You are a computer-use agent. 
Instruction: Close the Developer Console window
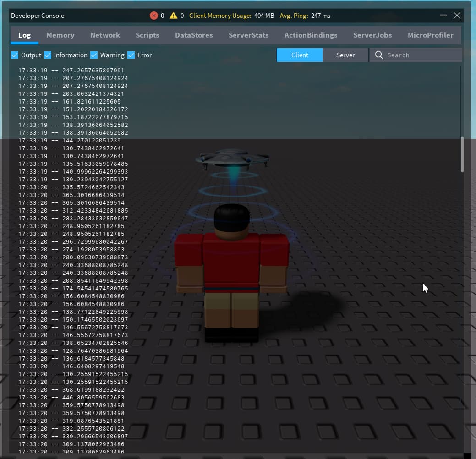pyautogui.click(x=457, y=16)
